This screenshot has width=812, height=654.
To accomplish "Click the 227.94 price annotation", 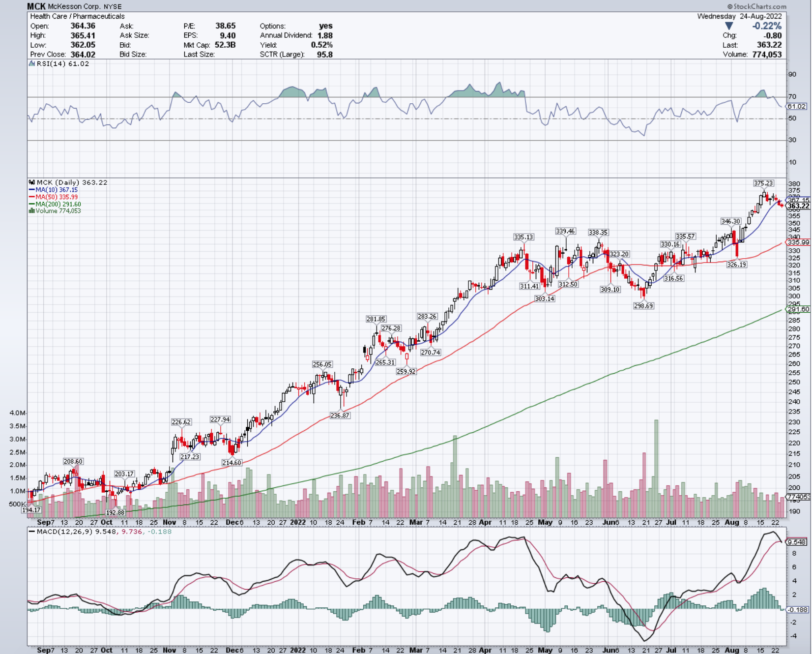I will (x=220, y=419).
